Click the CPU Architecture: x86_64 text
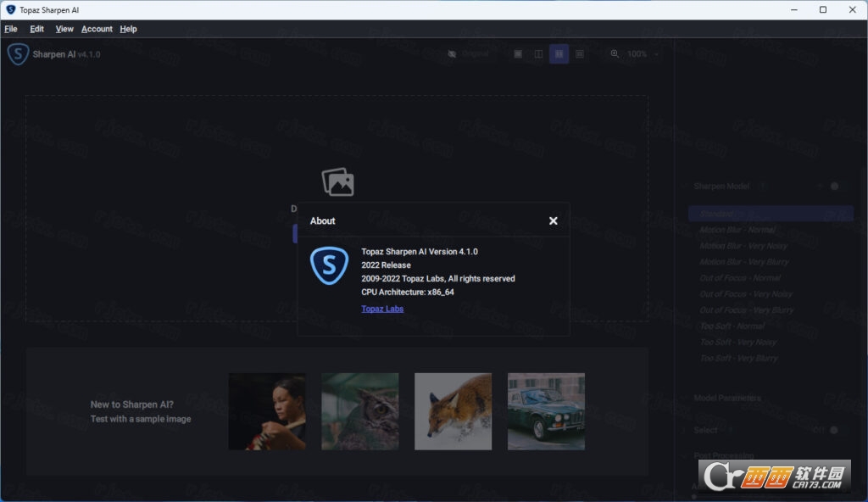The image size is (868, 502). [408, 292]
